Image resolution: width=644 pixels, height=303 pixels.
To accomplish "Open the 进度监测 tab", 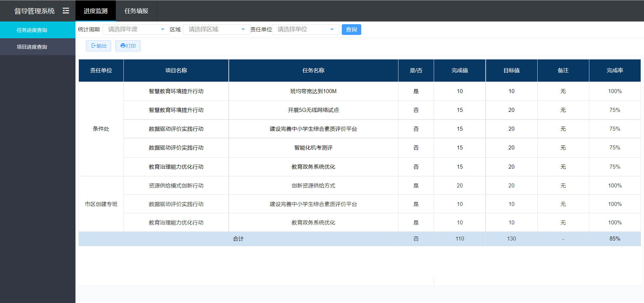I will pos(96,11).
